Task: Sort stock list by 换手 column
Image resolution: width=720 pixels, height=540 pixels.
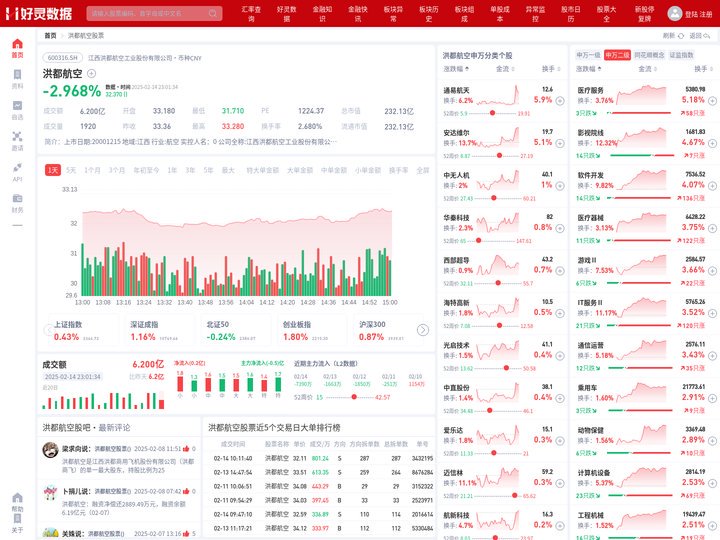Action: (x=551, y=69)
